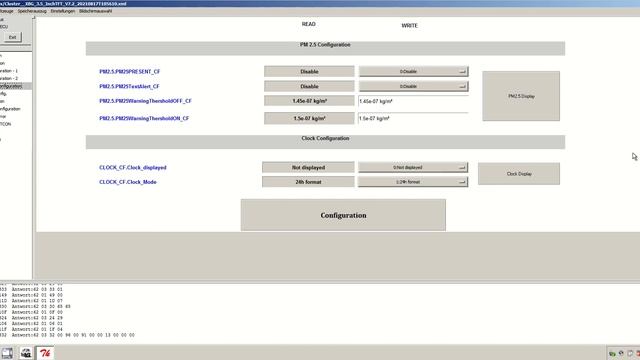This screenshot has height=360, width=640.
Task: Open the PM2.5PM25PRESENT_CF write dropdown
Action: click(413, 71)
